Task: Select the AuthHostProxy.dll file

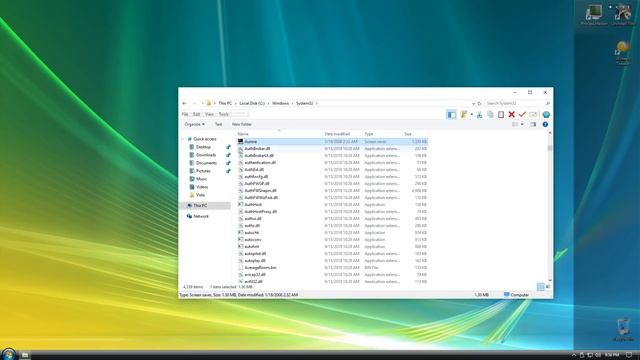Action: [332, 211]
